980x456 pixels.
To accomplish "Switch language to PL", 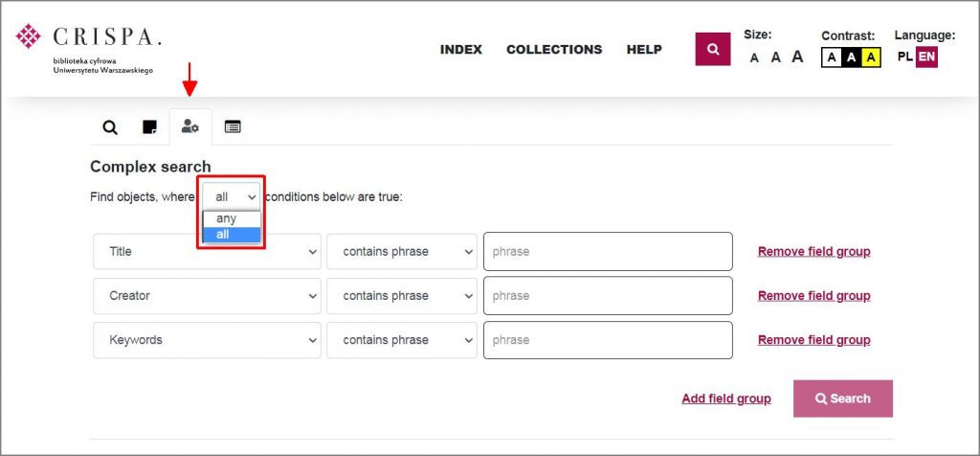I will (904, 57).
